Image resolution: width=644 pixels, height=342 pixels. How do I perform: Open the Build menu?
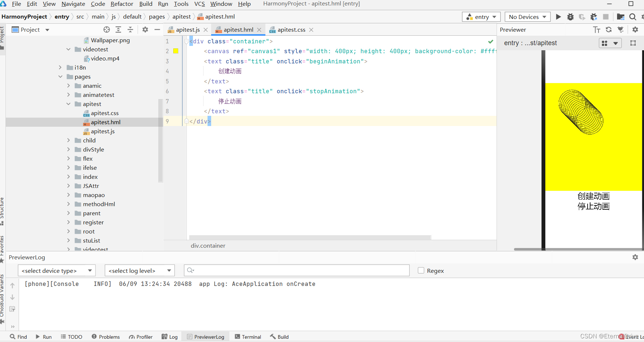(146, 4)
